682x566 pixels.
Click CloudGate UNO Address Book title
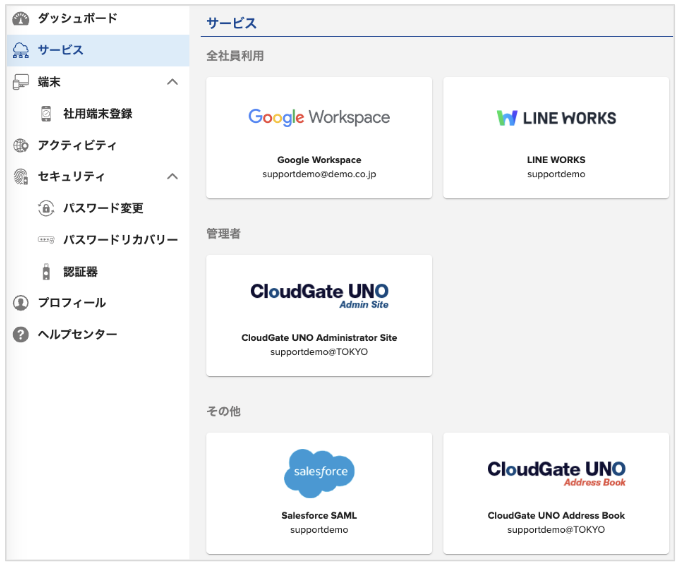(x=556, y=516)
